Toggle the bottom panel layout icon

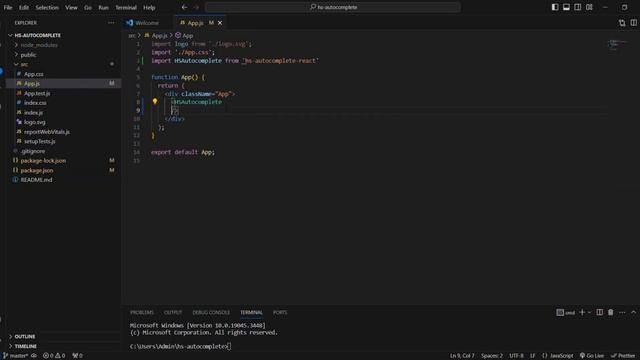tap(566, 7)
